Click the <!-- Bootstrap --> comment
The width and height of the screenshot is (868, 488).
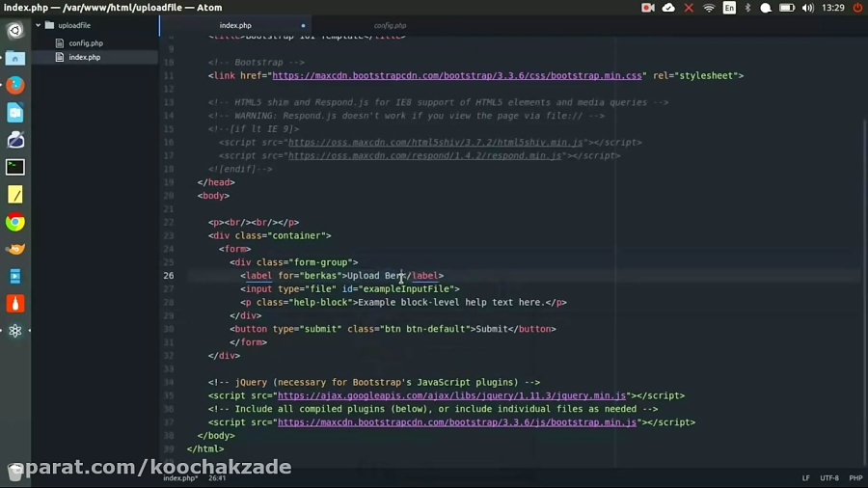coord(257,63)
